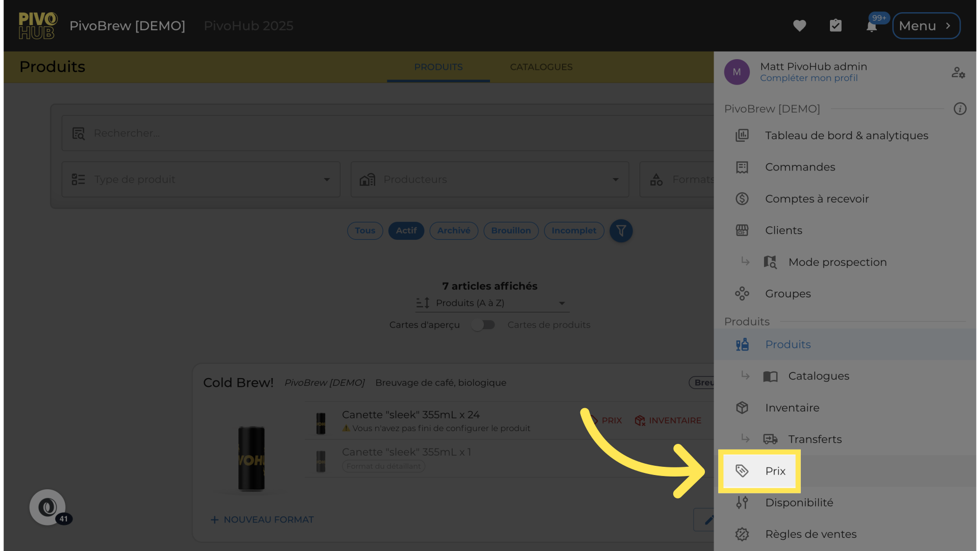980x551 pixels.
Task: Click the round filter funnel button
Action: coord(621,231)
